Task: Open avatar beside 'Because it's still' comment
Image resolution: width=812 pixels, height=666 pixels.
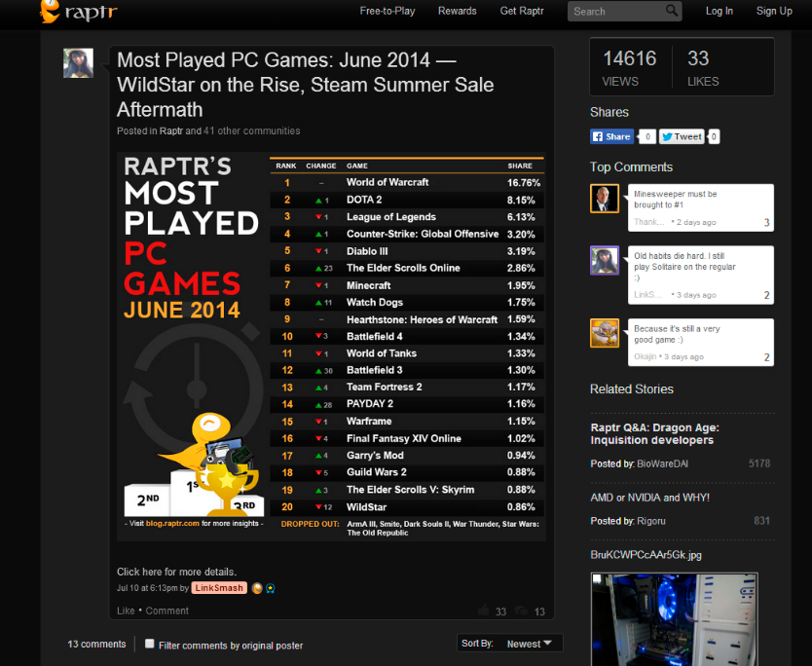Action: [605, 333]
